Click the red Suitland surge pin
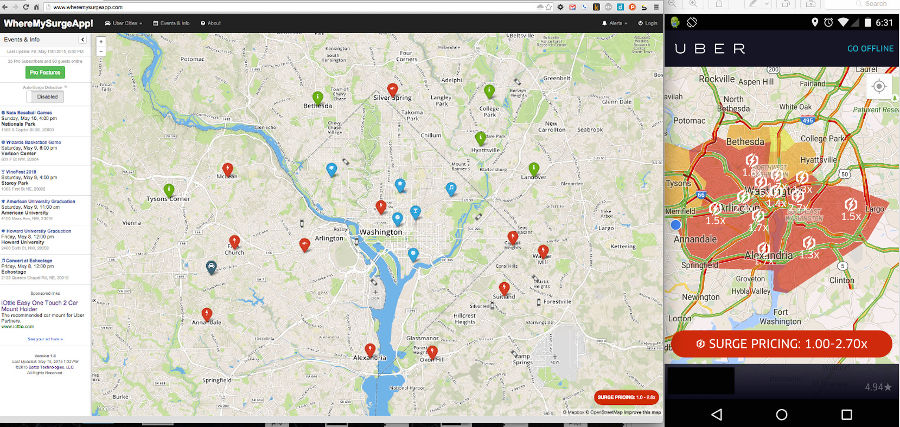900x427 pixels. [x=504, y=288]
